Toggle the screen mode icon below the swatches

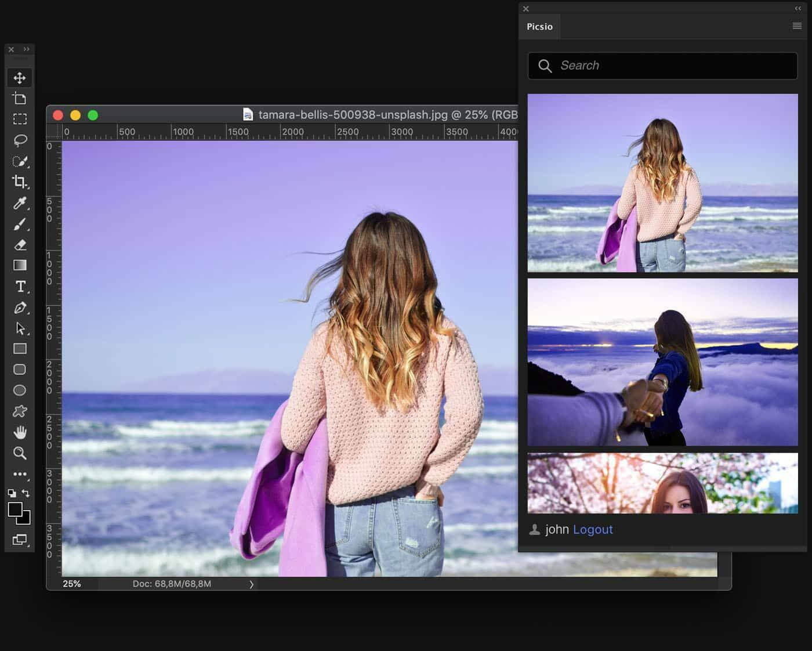(20, 540)
